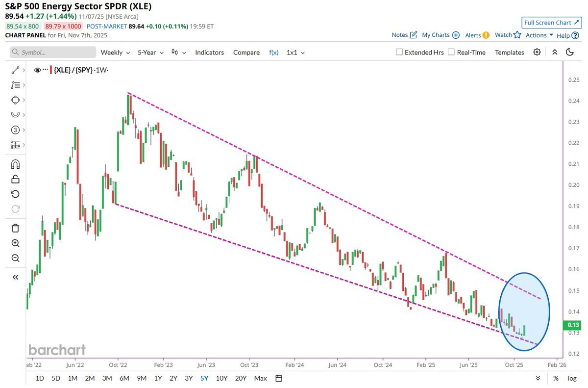Image resolution: width=588 pixels, height=388 pixels.
Task: Undo the last chart drawing action
Action: [15, 194]
